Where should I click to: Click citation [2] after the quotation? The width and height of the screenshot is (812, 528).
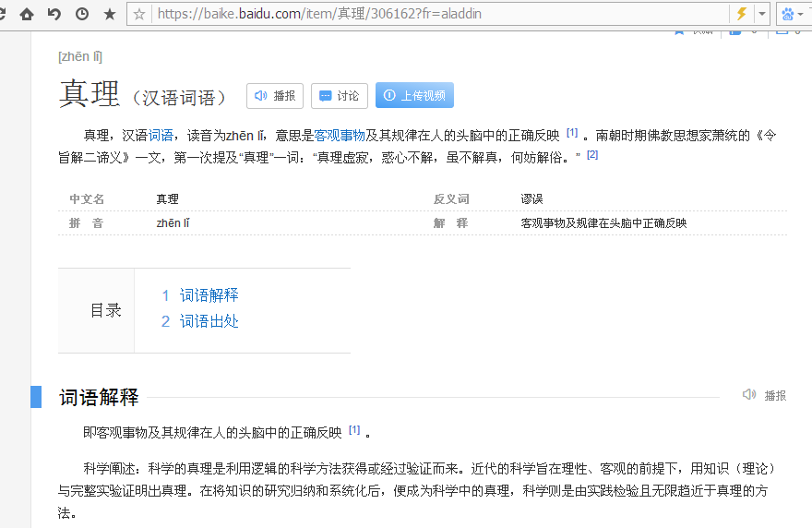(x=592, y=154)
